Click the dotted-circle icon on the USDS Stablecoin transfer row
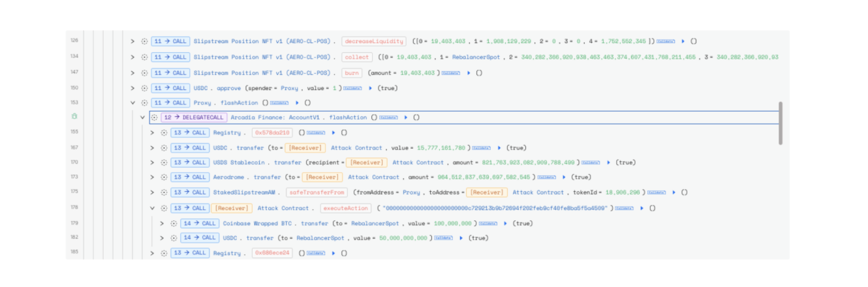The width and height of the screenshot is (868, 287). click(164, 162)
